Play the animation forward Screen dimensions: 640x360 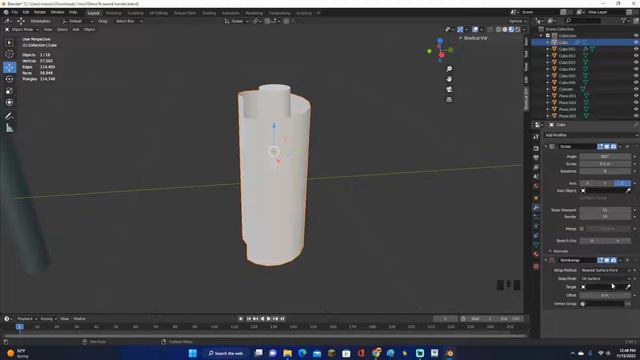[269, 319]
